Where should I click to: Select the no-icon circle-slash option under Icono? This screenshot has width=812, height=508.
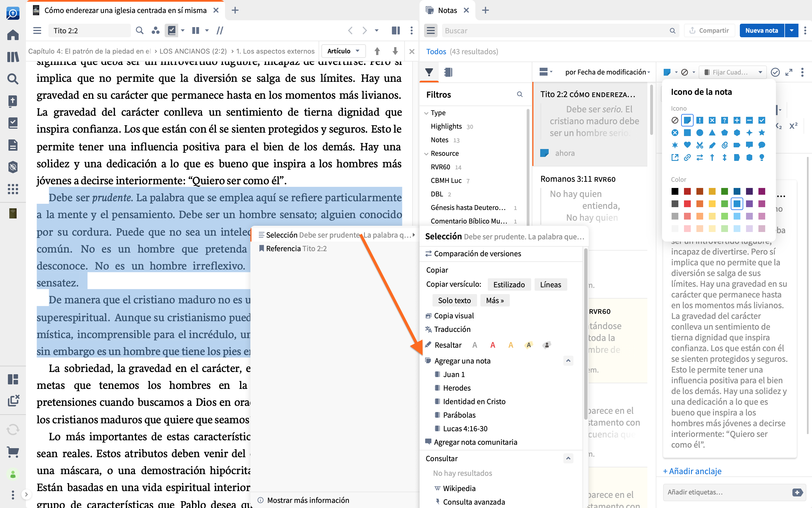coord(675,120)
